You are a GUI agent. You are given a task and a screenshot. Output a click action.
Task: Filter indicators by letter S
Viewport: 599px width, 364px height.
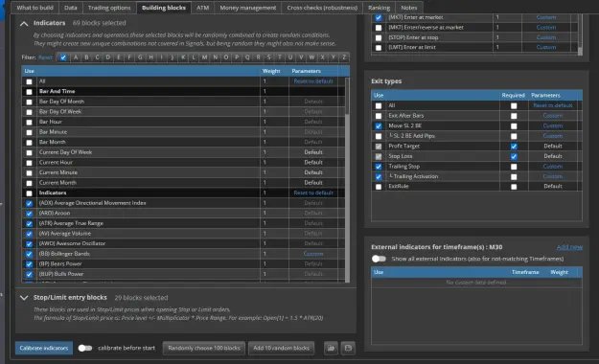(x=269, y=57)
